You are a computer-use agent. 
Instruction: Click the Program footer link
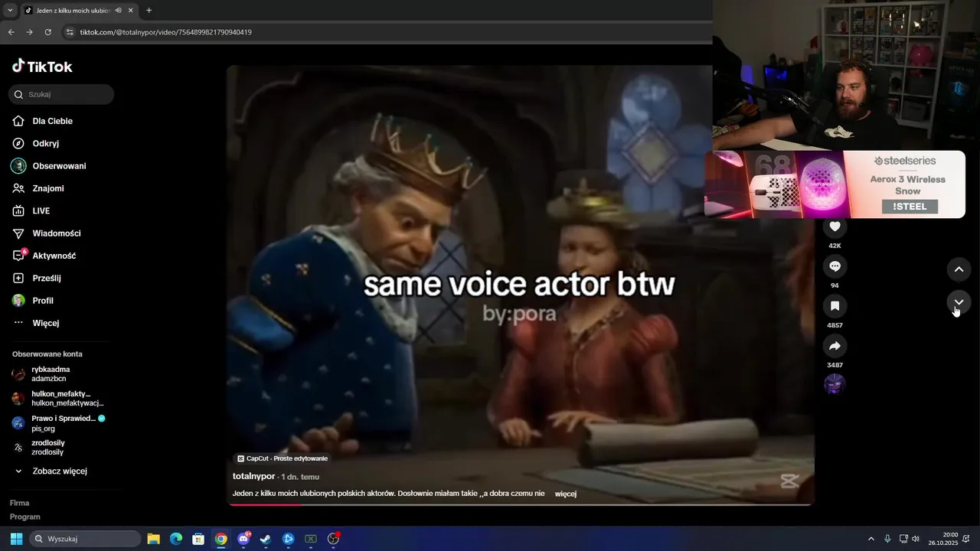coord(24,517)
